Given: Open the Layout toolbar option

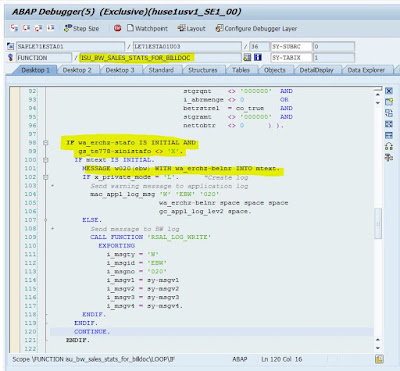Looking at the screenshot, I should (191, 28).
